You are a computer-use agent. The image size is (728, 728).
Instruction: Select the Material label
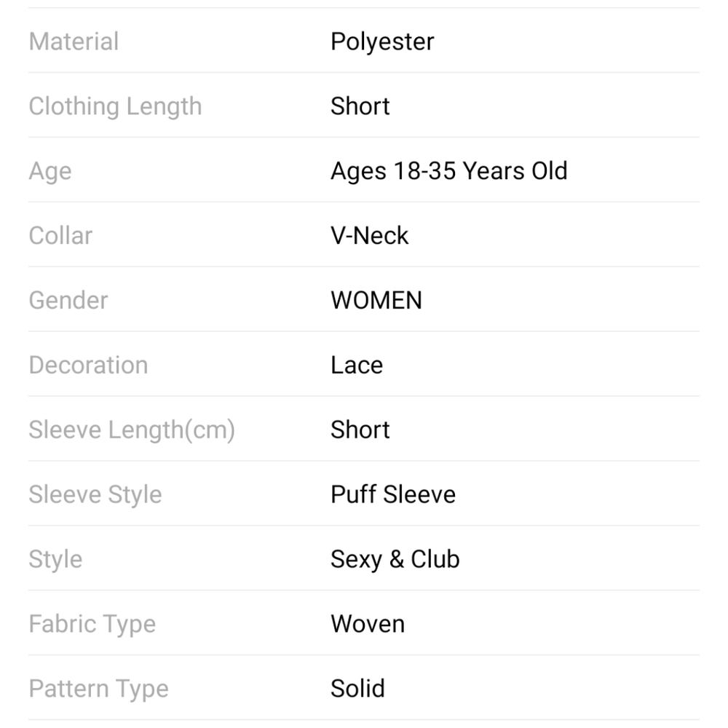pyautogui.click(x=74, y=41)
